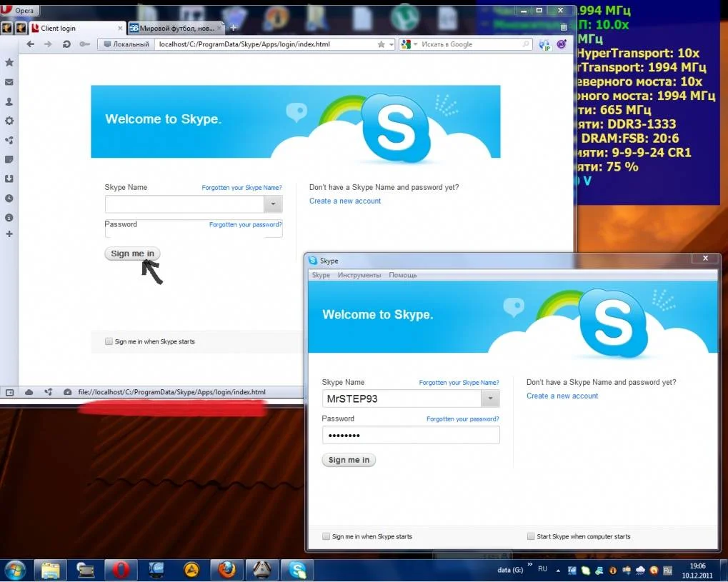Open Contacts panel in Opera sidebar
This screenshot has width=728, height=582.
coord(9,101)
